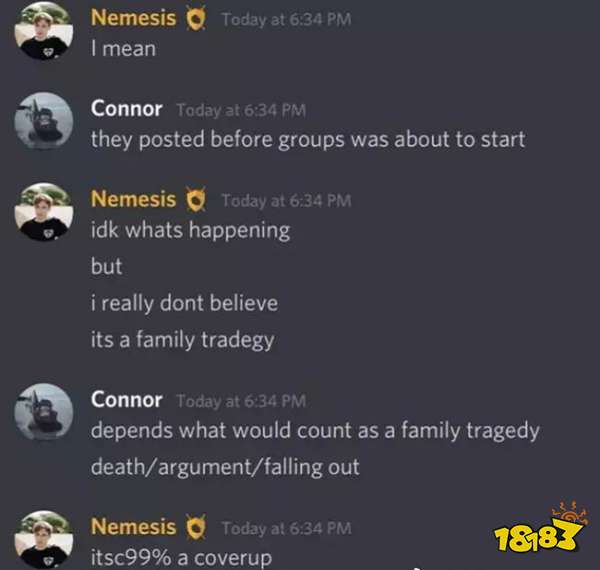Click the "its a family tradegy" message line

[183, 340]
